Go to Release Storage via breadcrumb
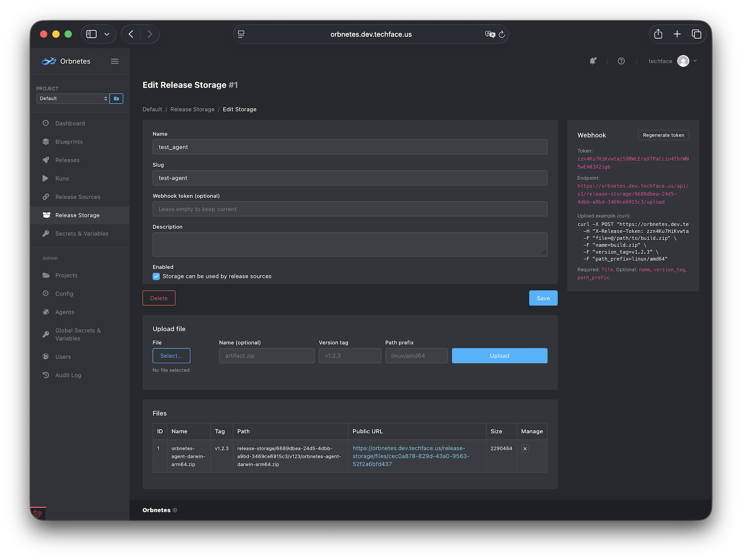This screenshot has height=560, width=742. 192,109
